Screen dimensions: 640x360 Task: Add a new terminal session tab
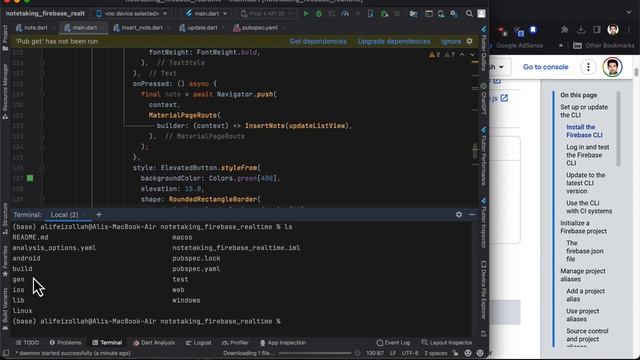pos(99,215)
